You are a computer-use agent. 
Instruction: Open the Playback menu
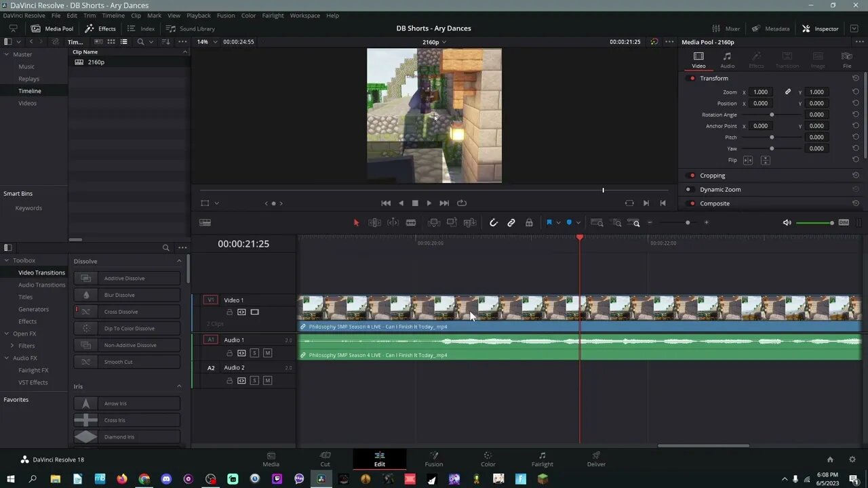199,16
